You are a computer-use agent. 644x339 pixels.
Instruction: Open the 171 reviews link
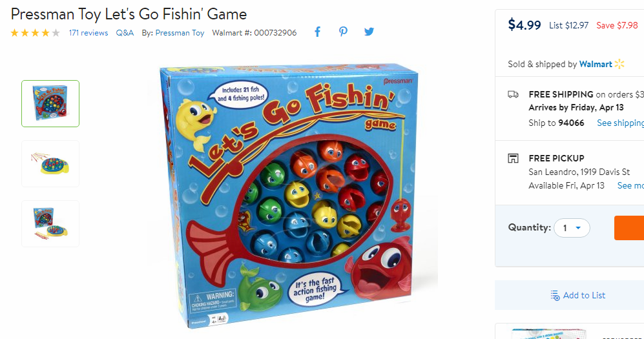coord(88,33)
